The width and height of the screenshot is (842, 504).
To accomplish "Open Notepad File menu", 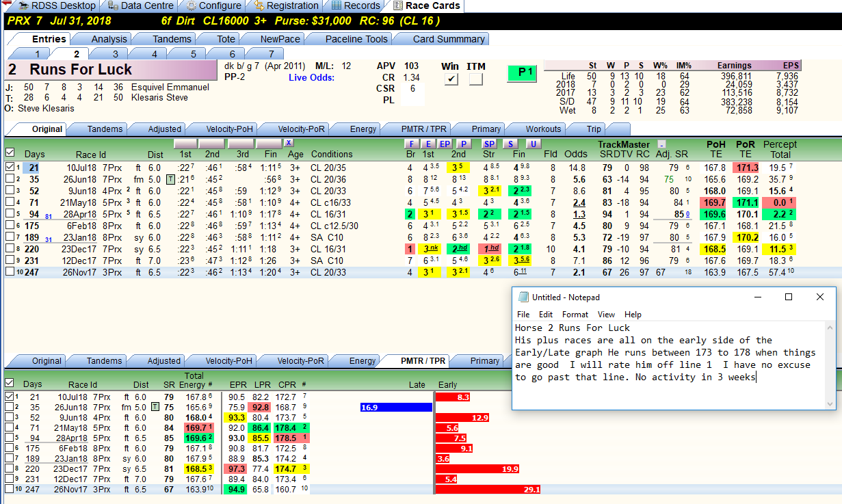I will [523, 315].
